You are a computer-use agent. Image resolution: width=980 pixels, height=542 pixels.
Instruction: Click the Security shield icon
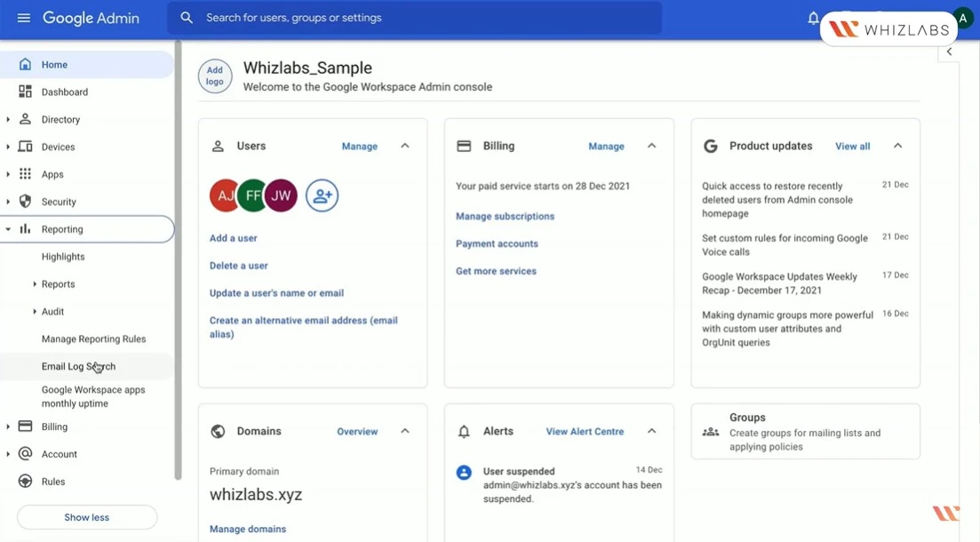click(25, 202)
